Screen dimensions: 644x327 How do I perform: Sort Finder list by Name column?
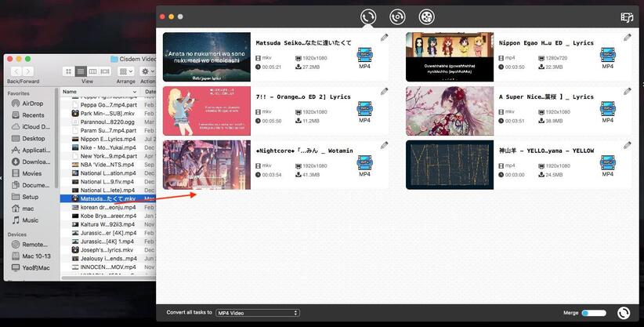tap(99, 92)
